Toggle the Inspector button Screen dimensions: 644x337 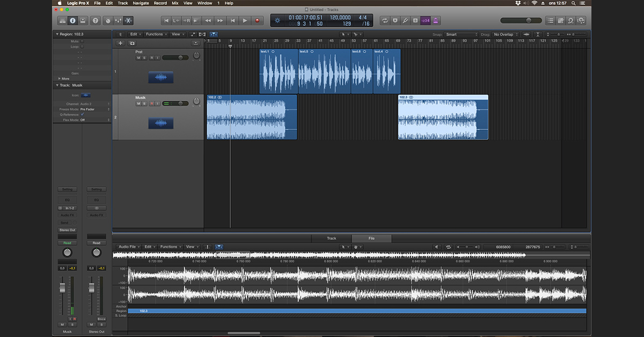[x=72, y=20]
